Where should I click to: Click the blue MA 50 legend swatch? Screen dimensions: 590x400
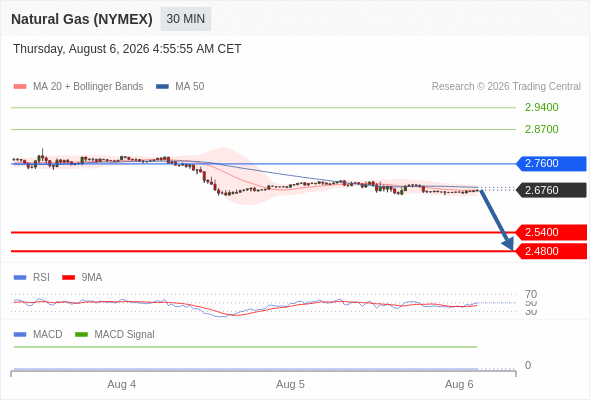pyautogui.click(x=162, y=87)
